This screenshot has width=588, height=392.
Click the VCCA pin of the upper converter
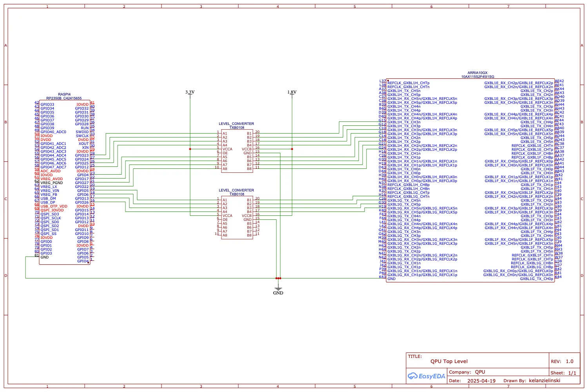227,149
